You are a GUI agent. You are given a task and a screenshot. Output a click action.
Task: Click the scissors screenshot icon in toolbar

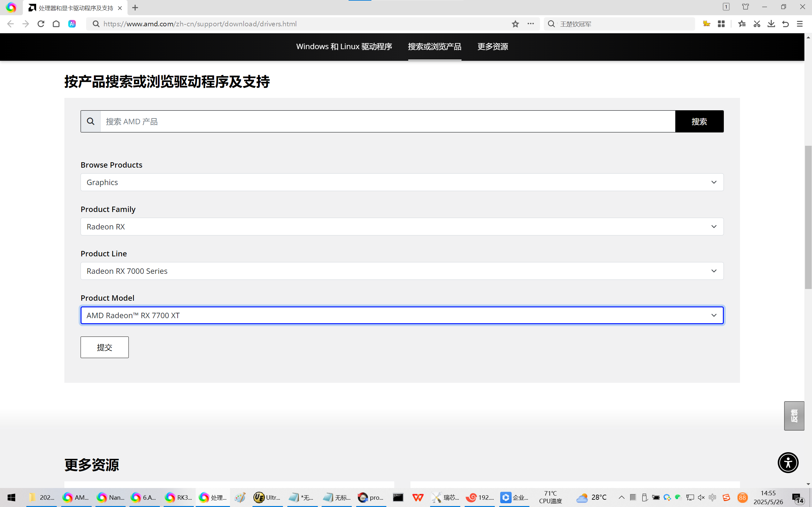[756, 24]
